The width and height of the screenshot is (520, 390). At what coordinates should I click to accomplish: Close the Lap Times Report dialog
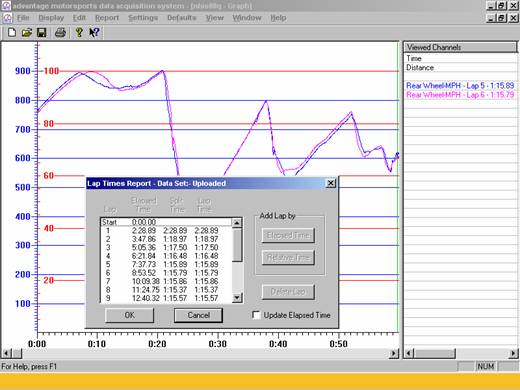pos(330,183)
